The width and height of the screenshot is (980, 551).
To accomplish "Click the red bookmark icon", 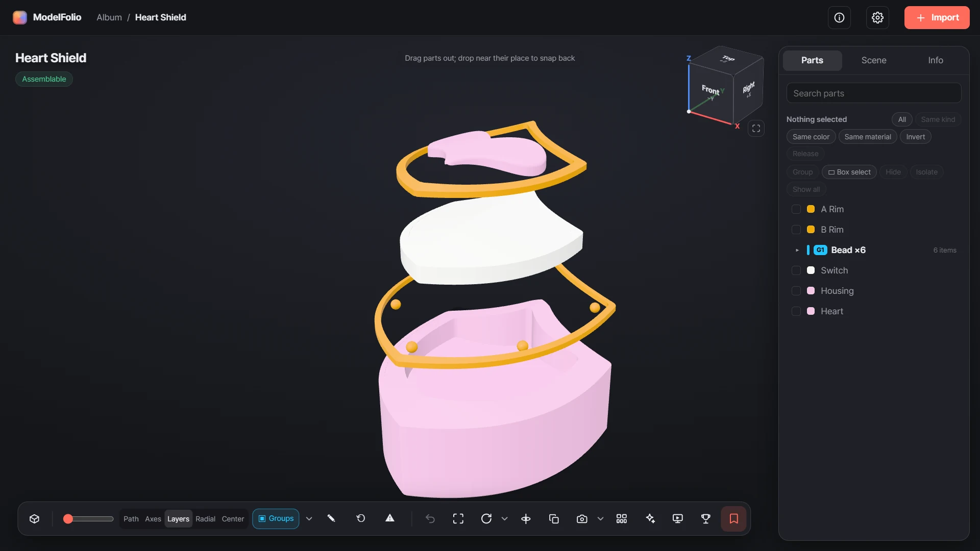I will click(734, 519).
